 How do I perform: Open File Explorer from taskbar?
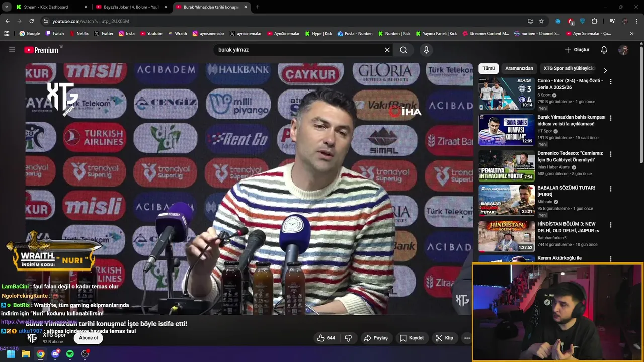pyautogui.click(x=26, y=354)
